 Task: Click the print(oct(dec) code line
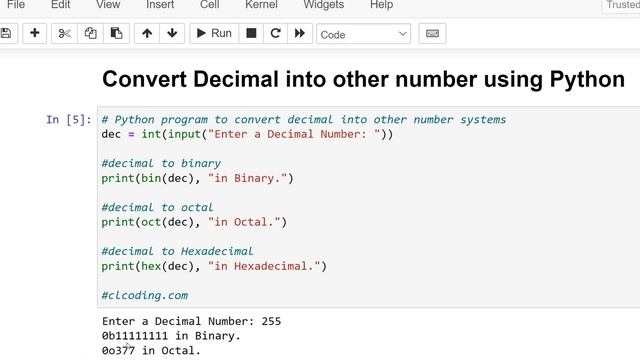[194, 222]
